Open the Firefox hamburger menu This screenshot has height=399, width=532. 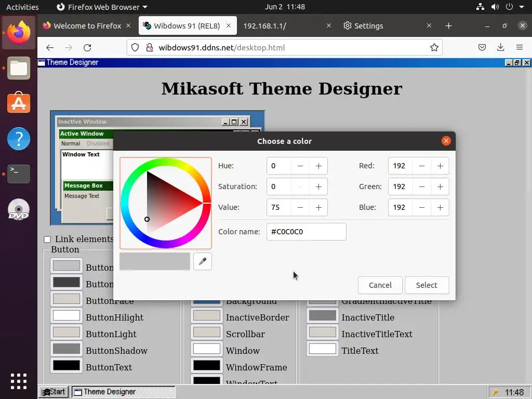tap(519, 47)
